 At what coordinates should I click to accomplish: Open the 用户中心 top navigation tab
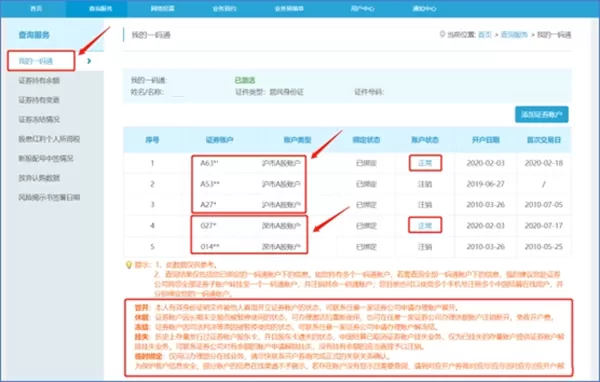tap(362, 8)
